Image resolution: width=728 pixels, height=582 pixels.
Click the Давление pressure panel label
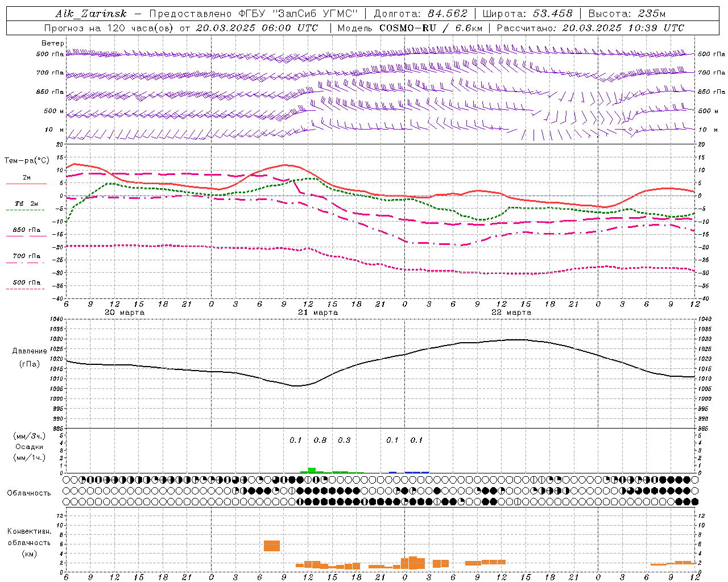pos(30,351)
